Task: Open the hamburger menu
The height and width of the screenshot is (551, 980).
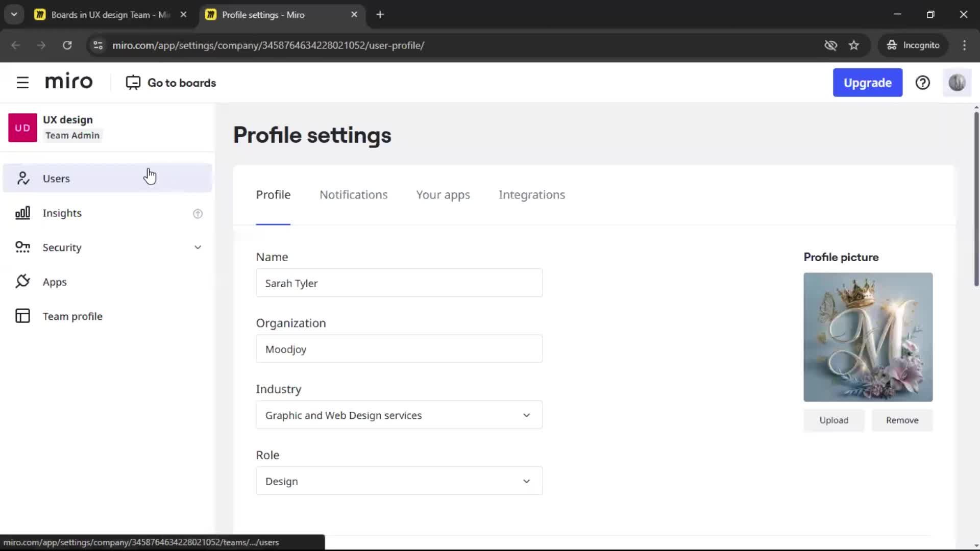Action: pos(22,83)
